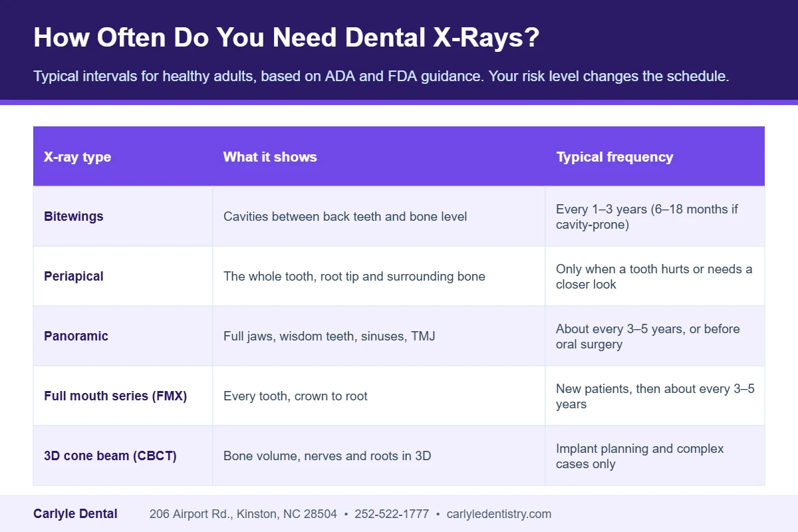Click the title 'How Often Do You Need Dental X-Rays?'
The height and width of the screenshot is (532, 798).
286,39
